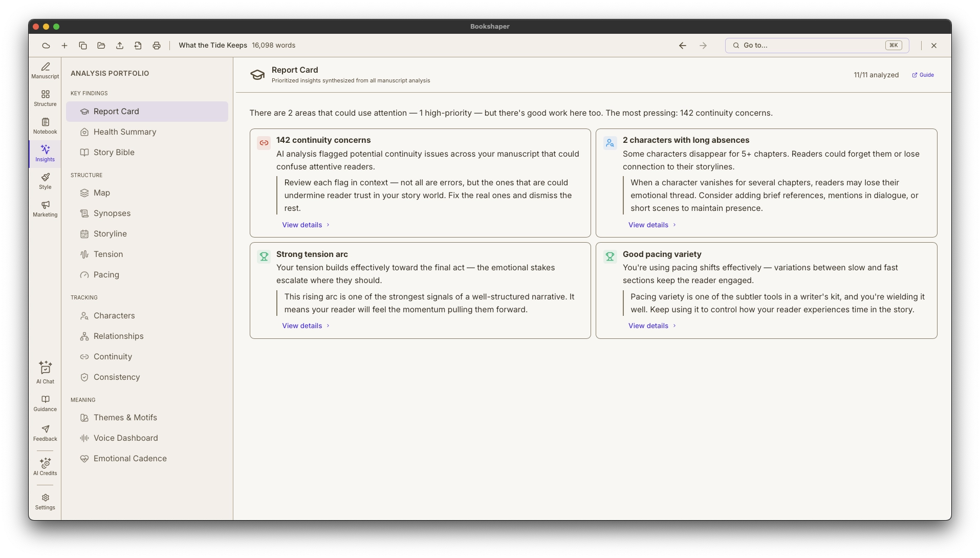Open the AI Credits panel
980x558 pixels.
[x=45, y=467]
